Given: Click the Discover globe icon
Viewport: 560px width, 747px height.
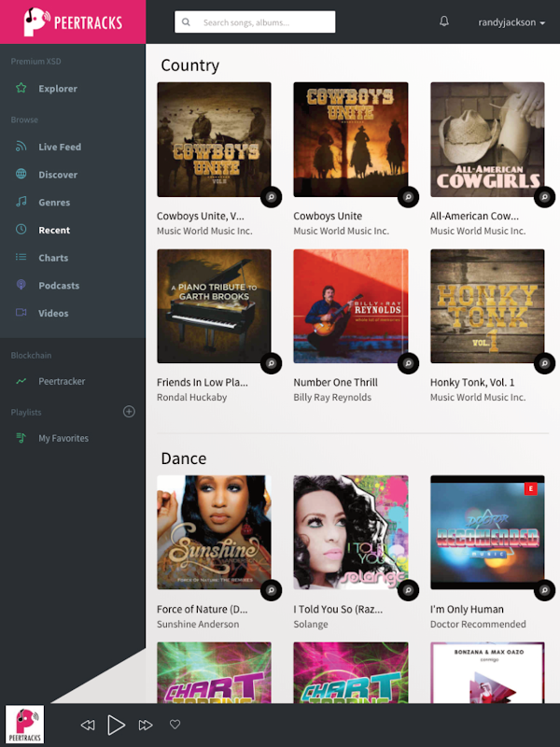Looking at the screenshot, I should click(21, 174).
